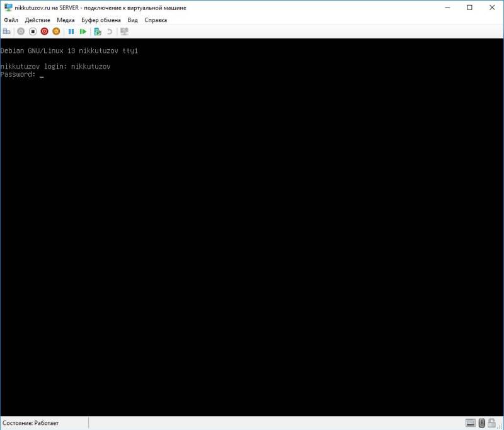Create a checkpoint using the toolbar icon

[96, 31]
